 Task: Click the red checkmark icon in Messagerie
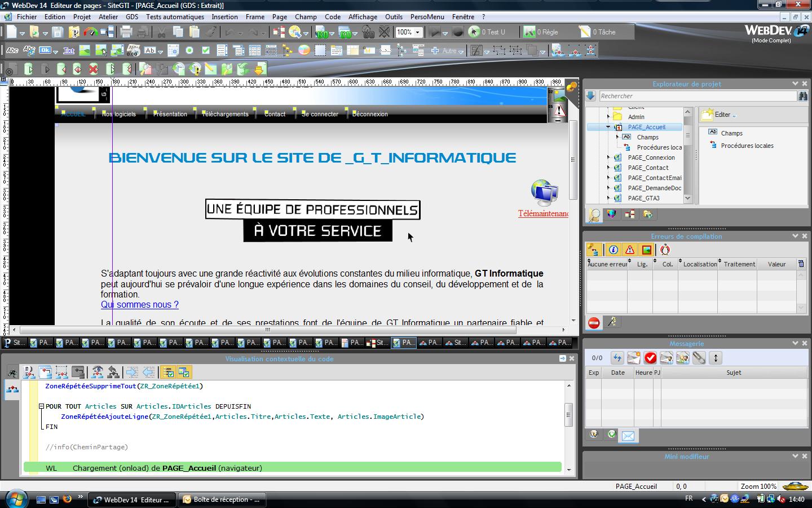click(650, 358)
